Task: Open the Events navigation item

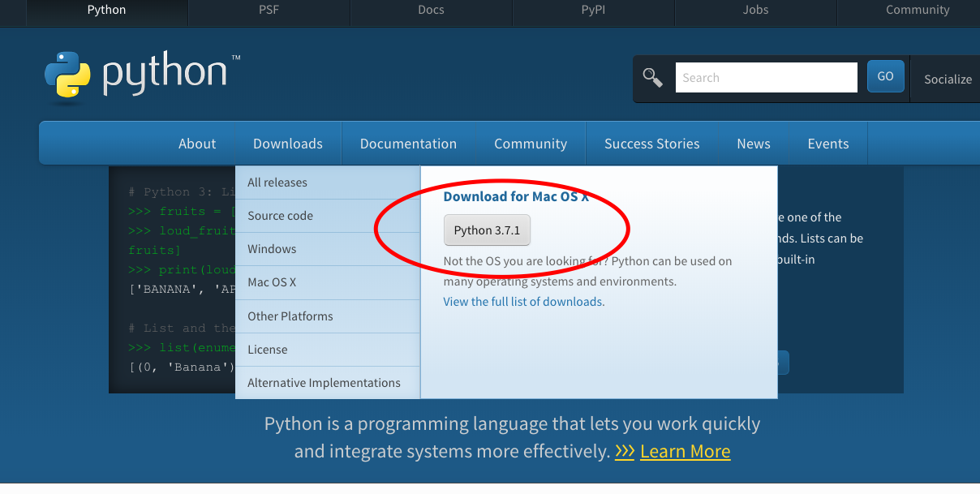Action: click(828, 144)
